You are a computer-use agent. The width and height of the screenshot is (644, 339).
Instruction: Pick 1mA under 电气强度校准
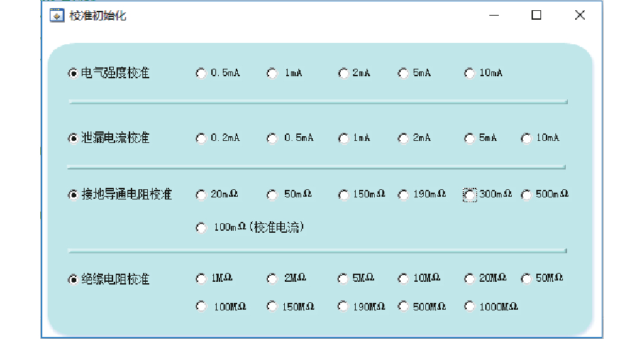pyautogui.click(x=272, y=74)
